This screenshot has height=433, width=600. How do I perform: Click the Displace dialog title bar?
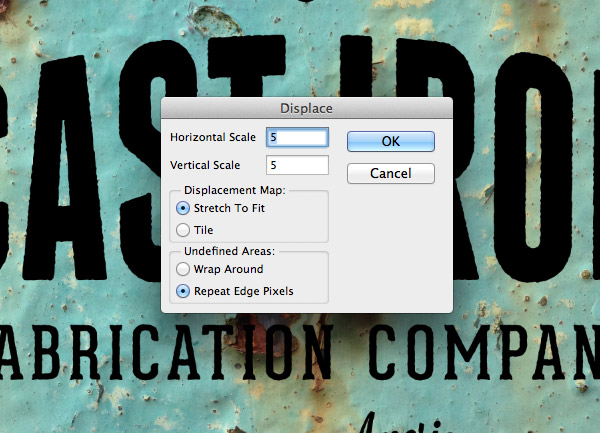click(x=307, y=108)
